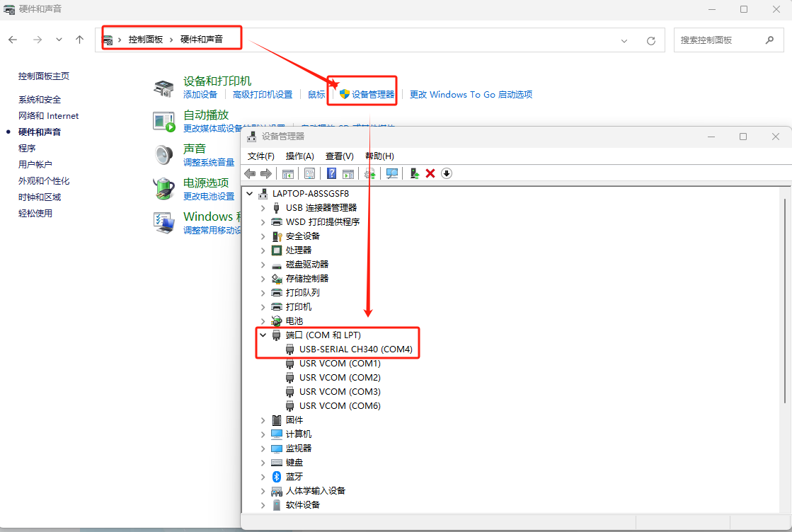Viewport: 792px width, 532px height.
Task: Go to 网络和 Internet in sidebar
Action: click(49, 115)
